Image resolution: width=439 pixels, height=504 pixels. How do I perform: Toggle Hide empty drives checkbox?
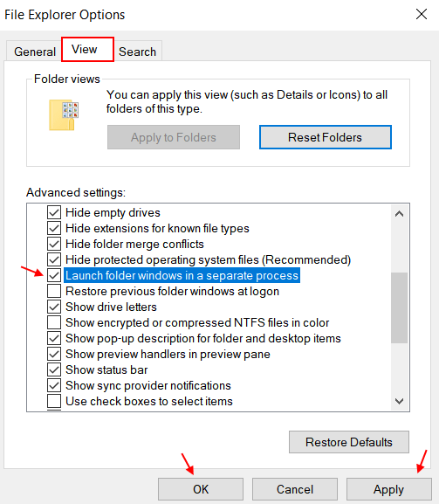point(54,212)
